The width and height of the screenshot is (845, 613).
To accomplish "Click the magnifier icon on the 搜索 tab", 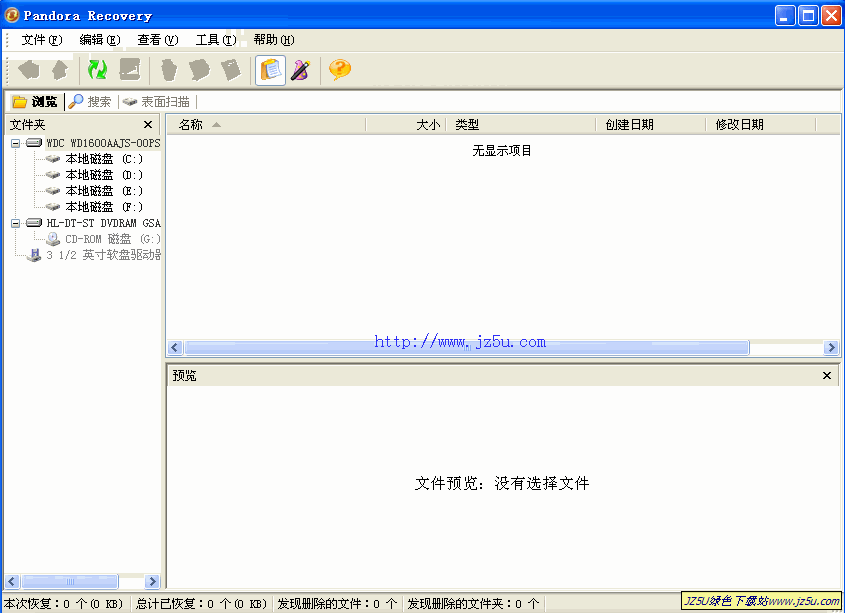I will coord(76,102).
